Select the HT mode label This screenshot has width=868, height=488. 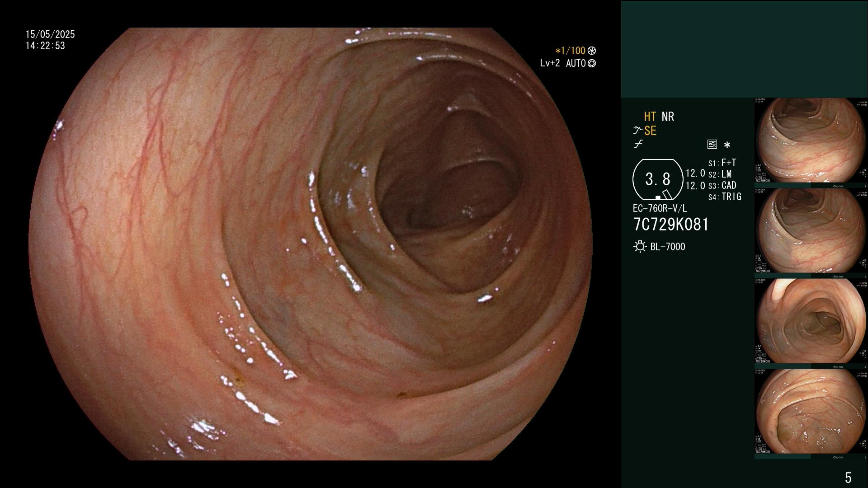[650, 117]
